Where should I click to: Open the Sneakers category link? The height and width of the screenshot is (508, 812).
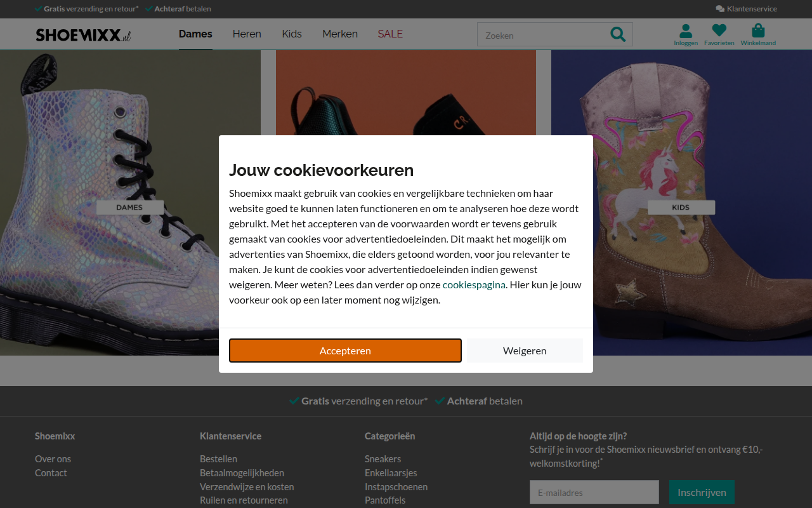point(383,458)
